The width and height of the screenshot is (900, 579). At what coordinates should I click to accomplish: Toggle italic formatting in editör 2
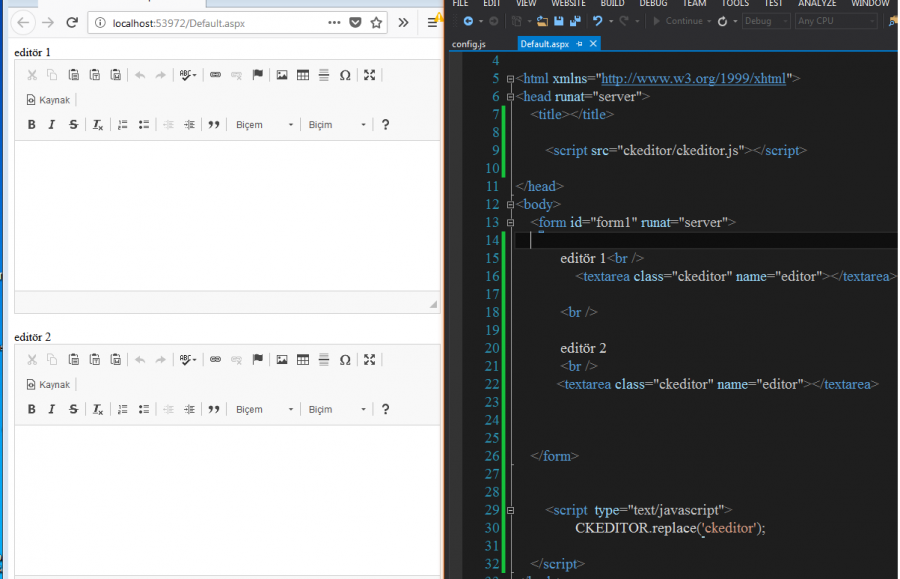[x=52, y=408]
